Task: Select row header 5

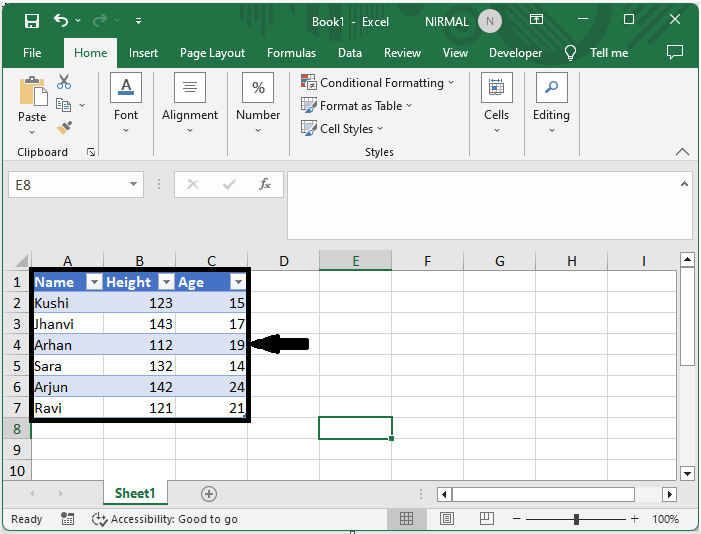Action: pos(17,366)
